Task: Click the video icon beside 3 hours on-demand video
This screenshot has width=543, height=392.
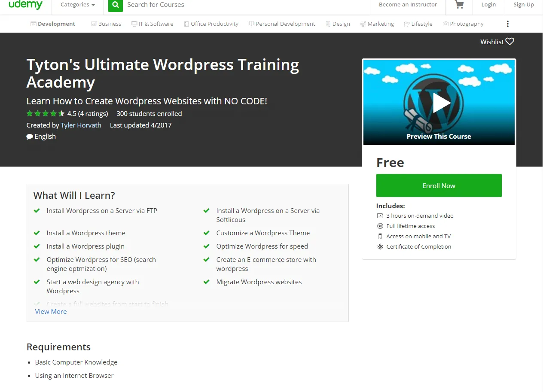Action: [x=380, y=216]
